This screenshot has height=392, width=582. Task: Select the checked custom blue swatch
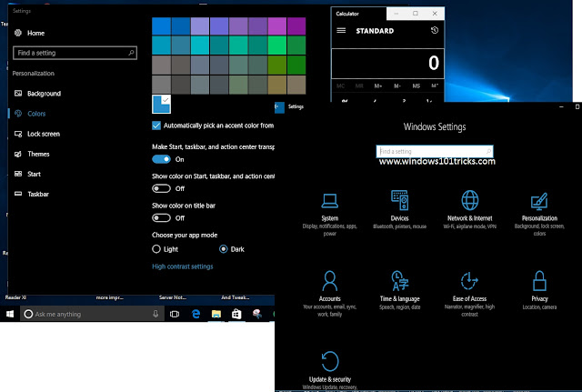click(x=162, y=104)
